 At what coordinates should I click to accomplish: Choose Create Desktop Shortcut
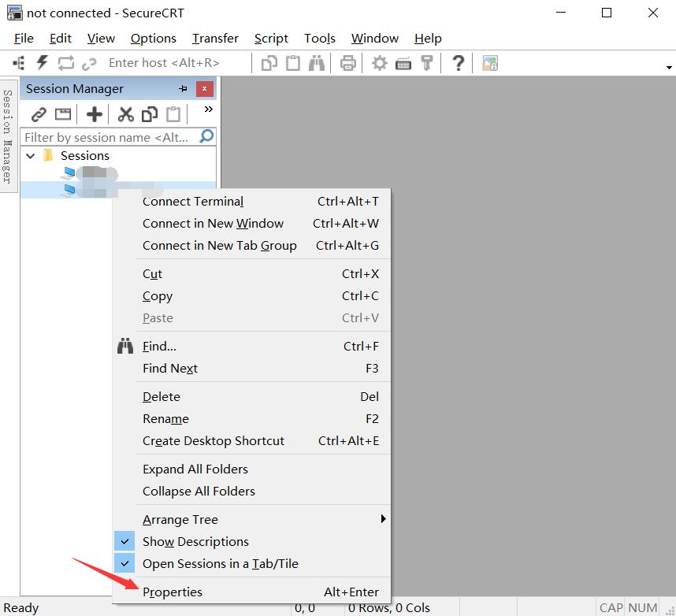pos(252,440)
